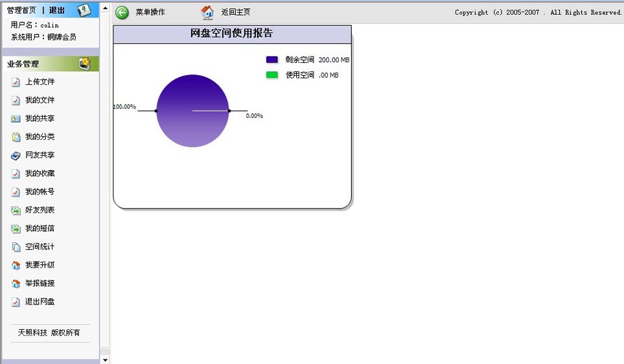
Task: Click the sidebar scrollbar up arrow
Action: point(105,8)
